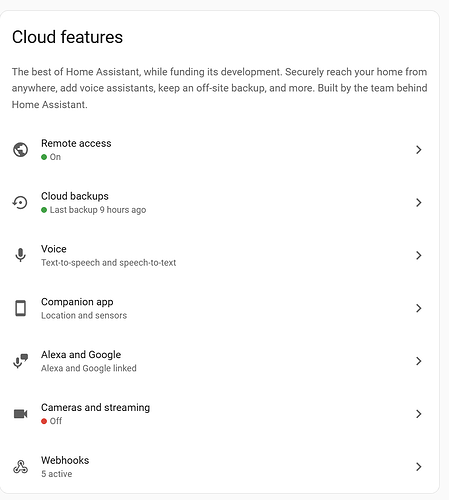Select the Cloud backups label
449x500 pixels.
(75, 196)
